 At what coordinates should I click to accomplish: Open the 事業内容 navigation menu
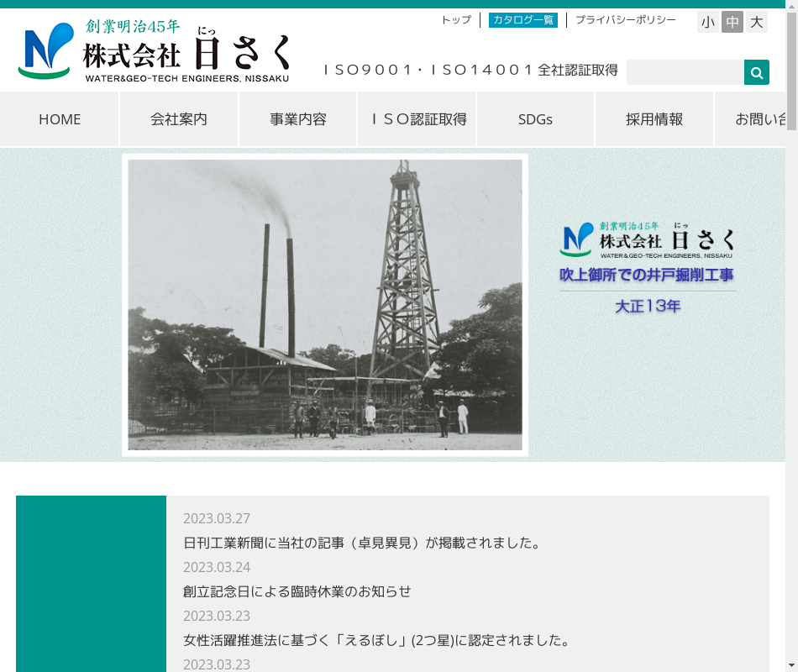click(298, 119)
